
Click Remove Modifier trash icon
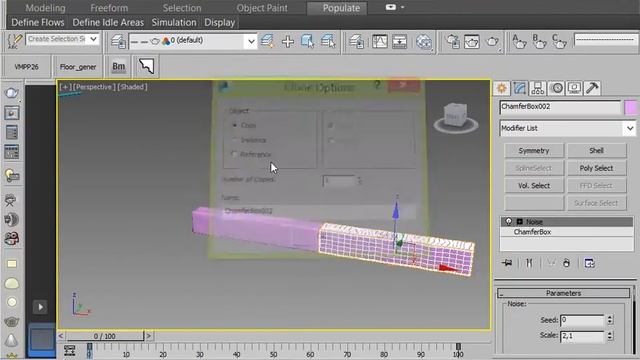[567, 263]
